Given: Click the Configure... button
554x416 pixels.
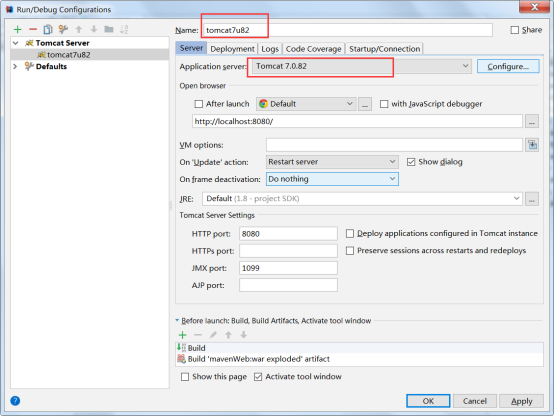Looking at the screenshot, I should click(508, 66).
